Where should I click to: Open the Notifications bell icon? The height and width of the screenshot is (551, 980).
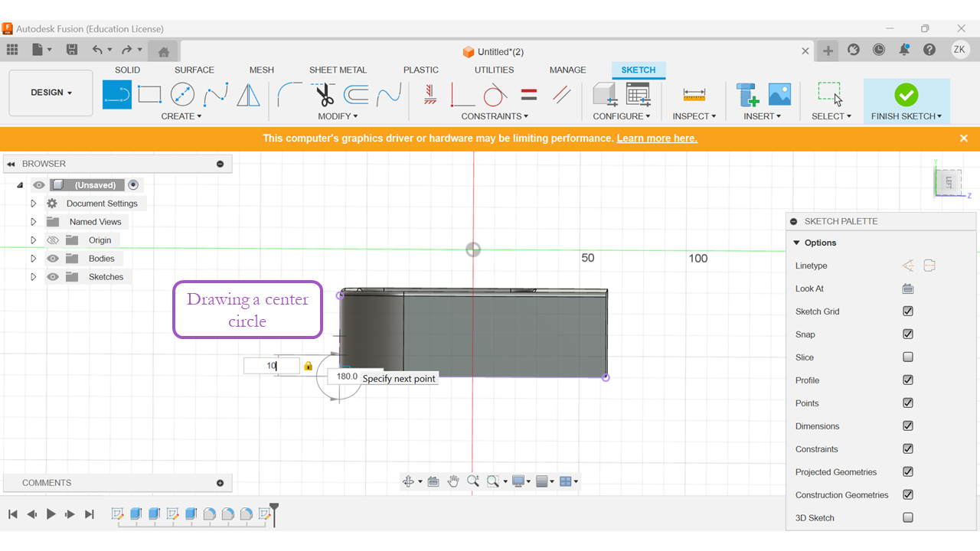(x=904, y=50)
